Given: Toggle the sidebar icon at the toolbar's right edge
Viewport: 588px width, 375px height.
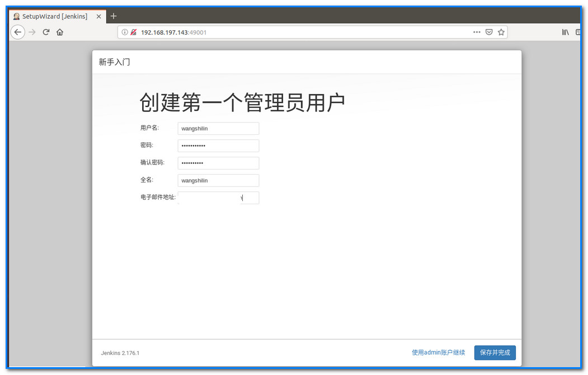Looking at the screenshot, I should (578, 32).
